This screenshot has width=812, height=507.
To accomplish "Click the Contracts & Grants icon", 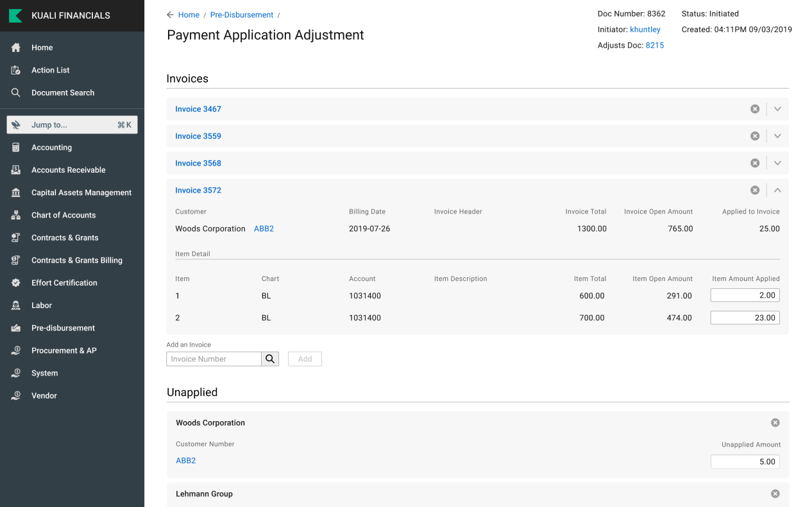I will coord(16,237).
